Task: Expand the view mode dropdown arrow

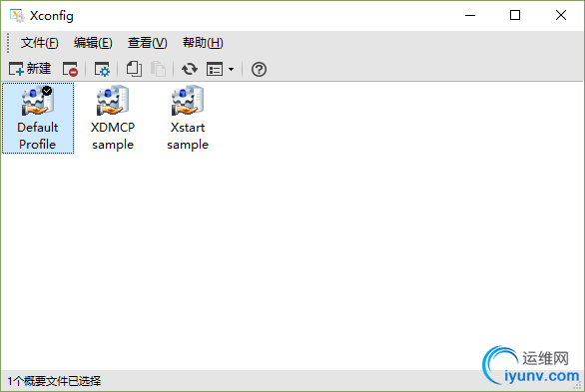Action: point(231,69)
